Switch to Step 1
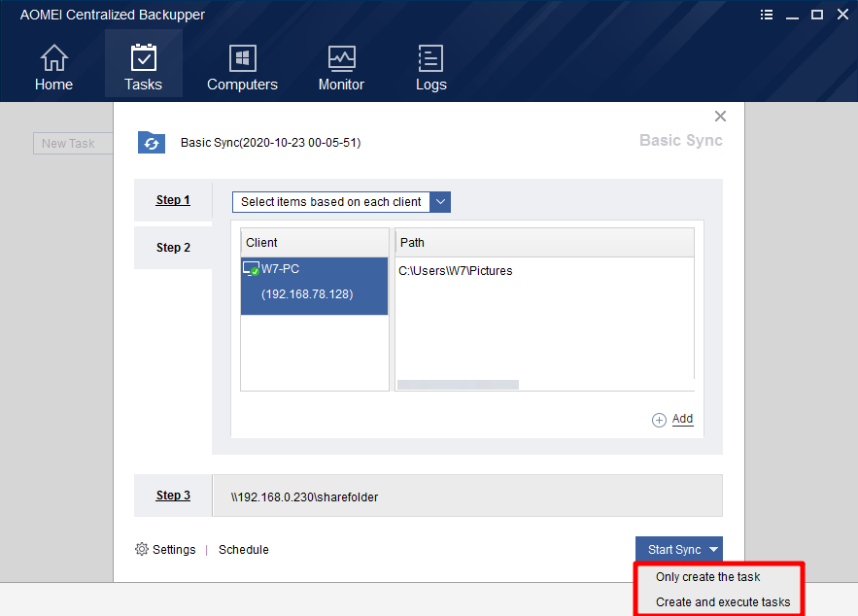The image size is (858, 616). 173,200
